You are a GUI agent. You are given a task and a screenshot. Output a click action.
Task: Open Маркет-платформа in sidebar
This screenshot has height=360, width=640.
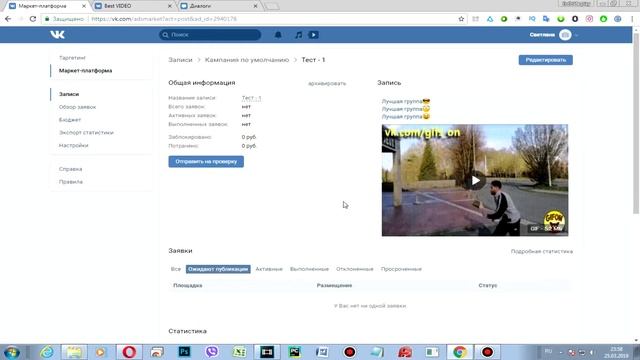(x=85, y=71)
